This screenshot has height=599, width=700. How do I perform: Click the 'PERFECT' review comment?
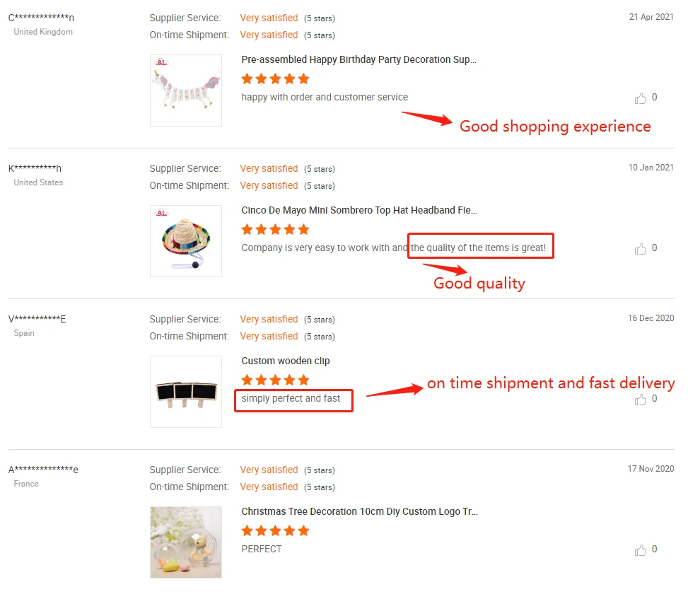[x=262, y=549]
